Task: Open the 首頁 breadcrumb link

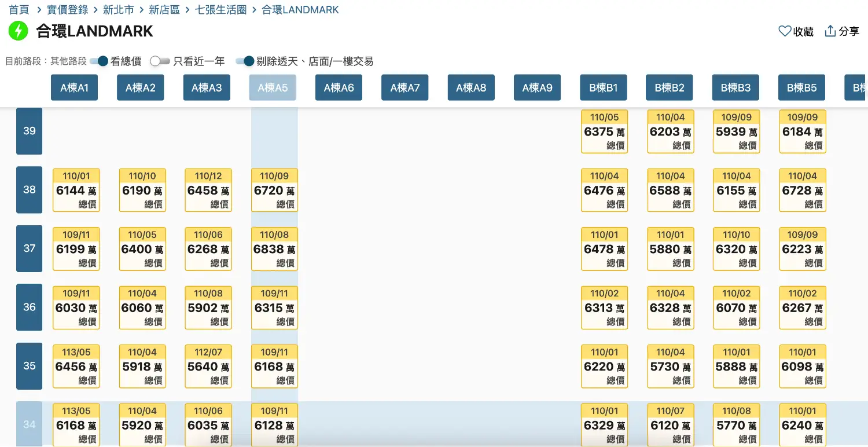Action: (x=19, y=10)
